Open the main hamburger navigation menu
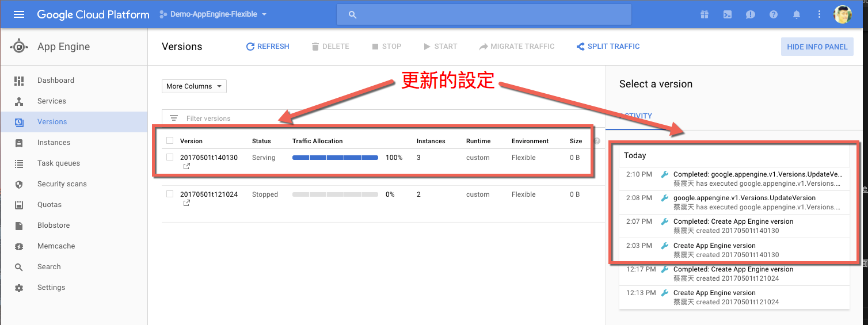 18,14
